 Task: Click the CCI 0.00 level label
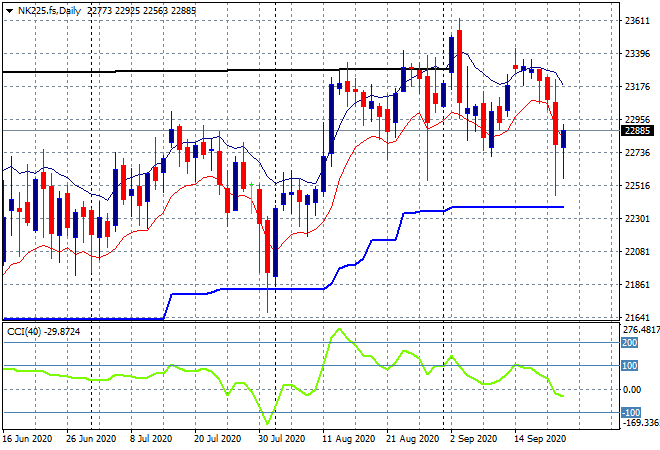pos(632,390)
